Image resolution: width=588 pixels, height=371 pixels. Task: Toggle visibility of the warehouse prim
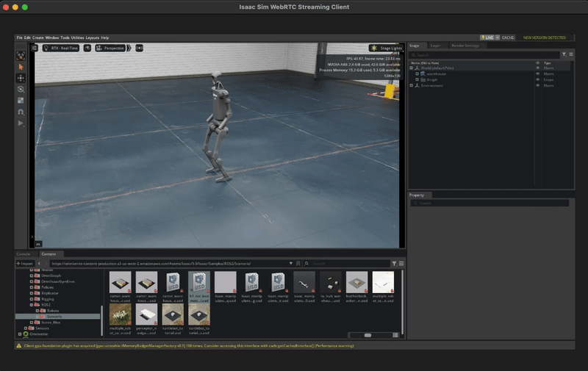[537, 74]
